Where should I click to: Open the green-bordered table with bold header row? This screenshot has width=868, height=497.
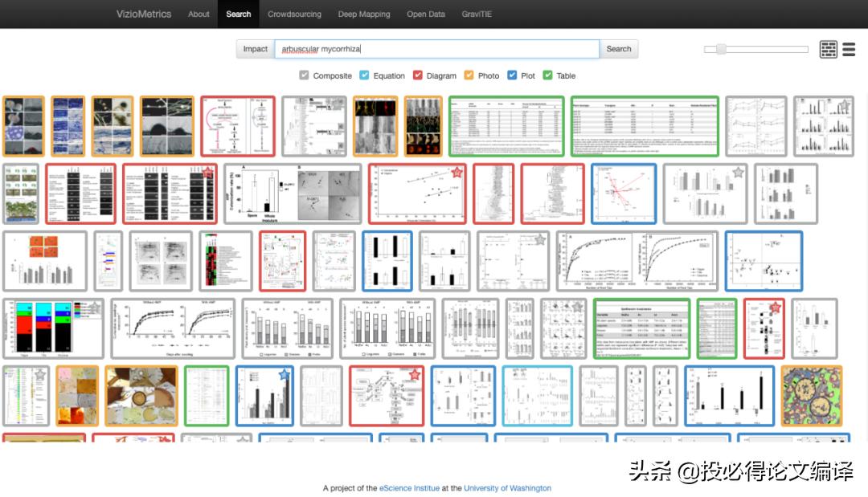(x=641, y=329)
